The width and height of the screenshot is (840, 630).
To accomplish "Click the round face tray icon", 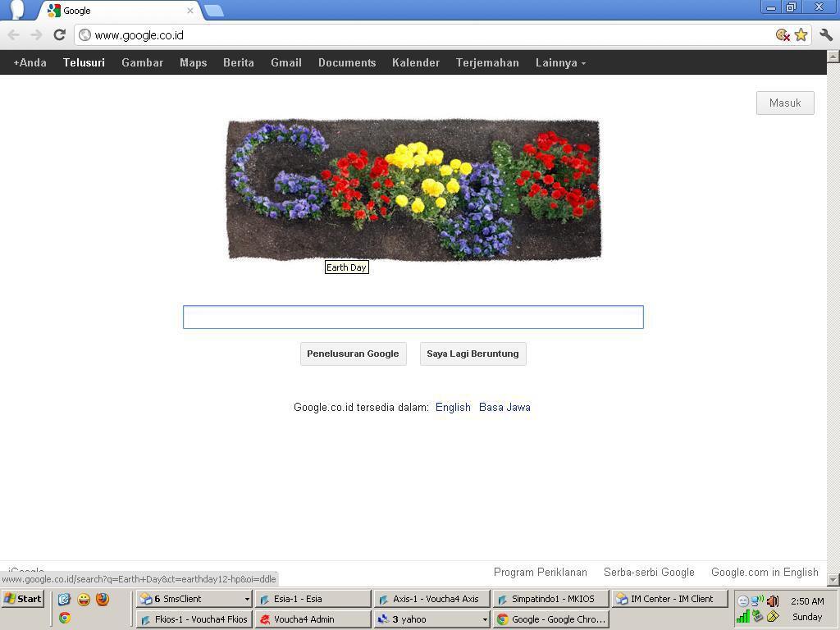I will tap(743, 601).
